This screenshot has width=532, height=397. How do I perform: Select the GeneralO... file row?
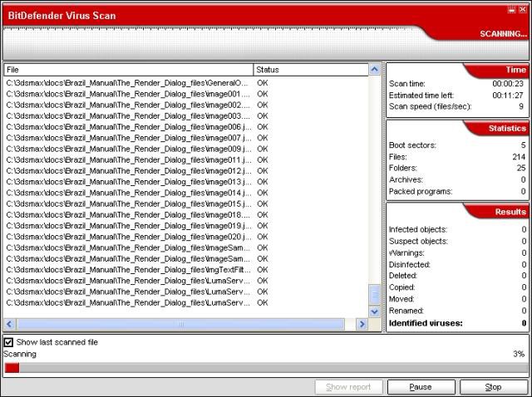click(x=127, y=83)
